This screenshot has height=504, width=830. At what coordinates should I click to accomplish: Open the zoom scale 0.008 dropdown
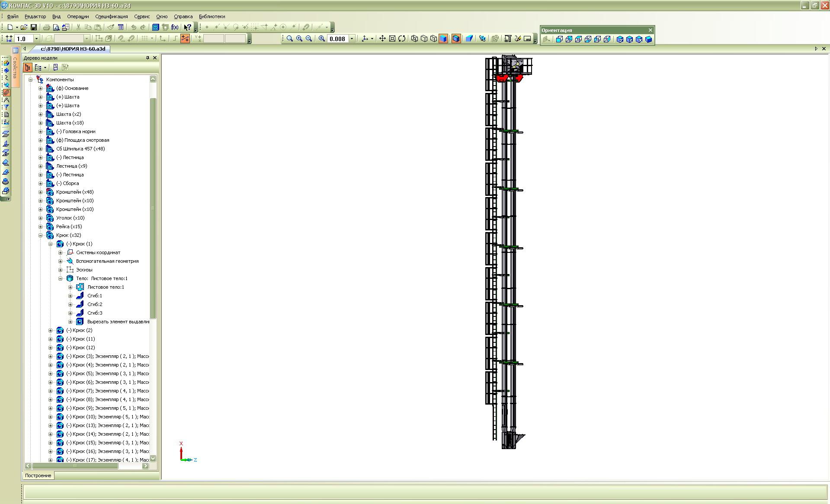pyautogui.click(x=352, y=38)
